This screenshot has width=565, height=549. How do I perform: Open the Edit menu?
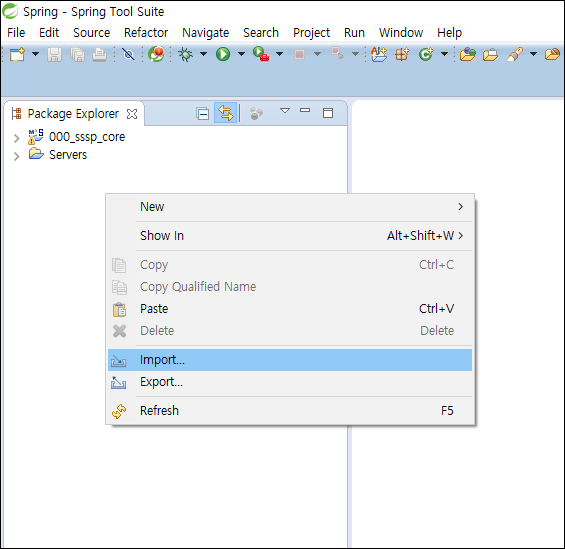tap(49, 33)
